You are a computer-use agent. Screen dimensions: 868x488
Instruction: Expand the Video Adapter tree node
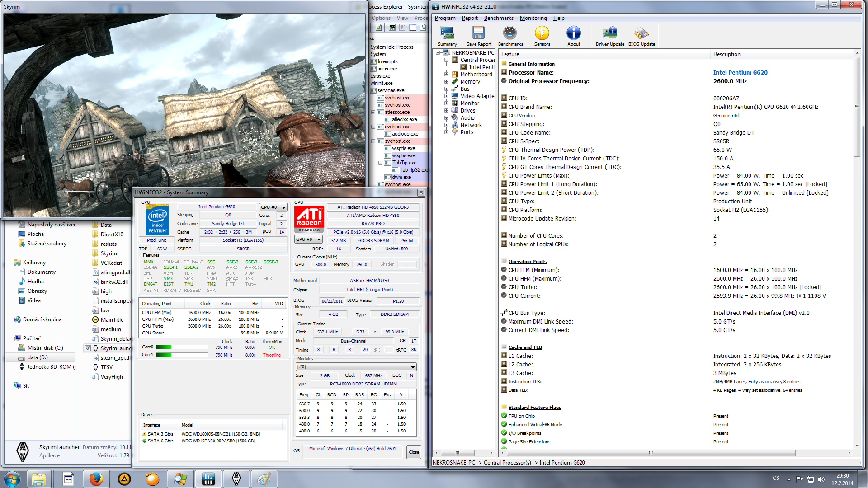click(446, 96)
